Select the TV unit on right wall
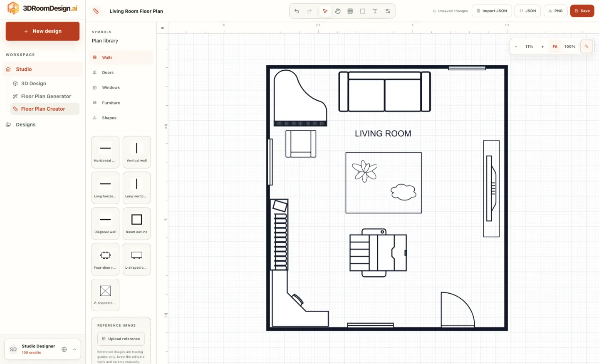 pos(491,188)
